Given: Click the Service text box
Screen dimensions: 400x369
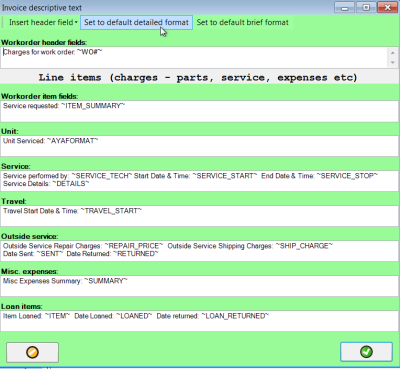Looking at the screenshot, I should click(199, 181).
